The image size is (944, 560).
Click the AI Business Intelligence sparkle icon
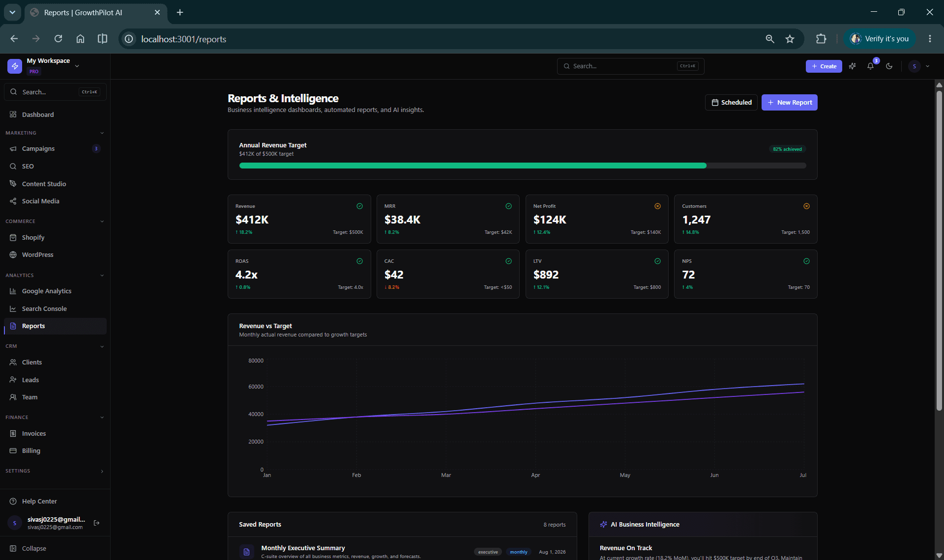(x=603, y=524)
